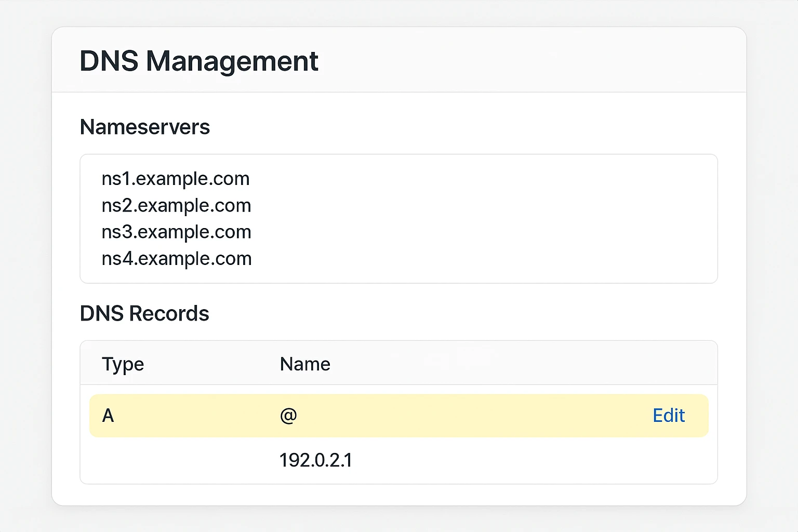This screenshot has height=532, width=798.
Task: Click the DNS Records table header row
Action: [x=399, y=364]
